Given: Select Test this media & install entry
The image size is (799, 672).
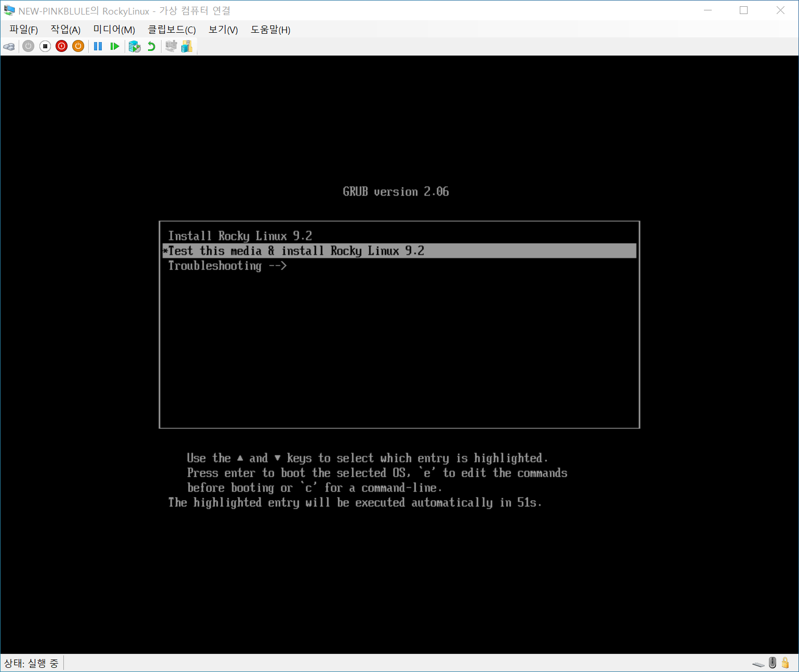Looking at the screenshot, I should 399,251.
